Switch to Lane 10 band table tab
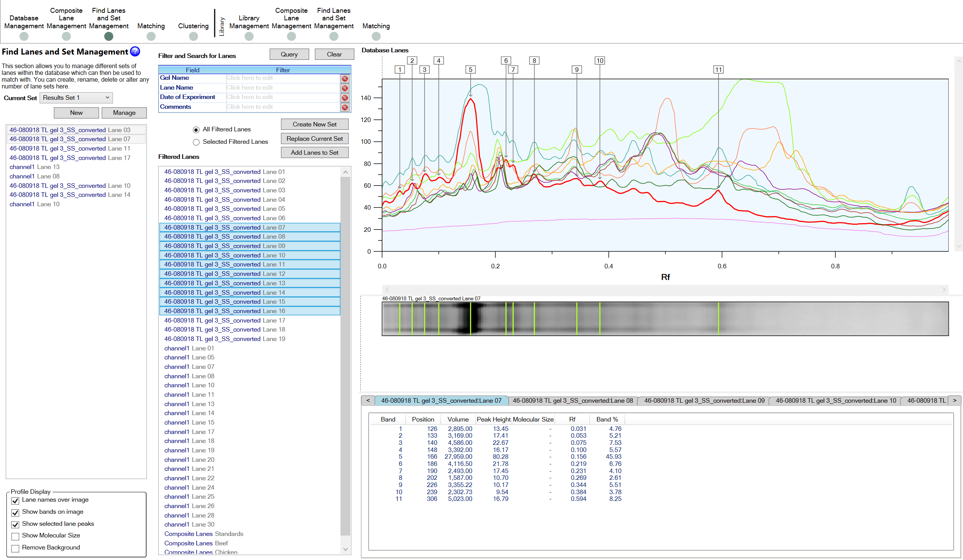The width and height of the screenshot is (963, 560). [x=835, y=400]
